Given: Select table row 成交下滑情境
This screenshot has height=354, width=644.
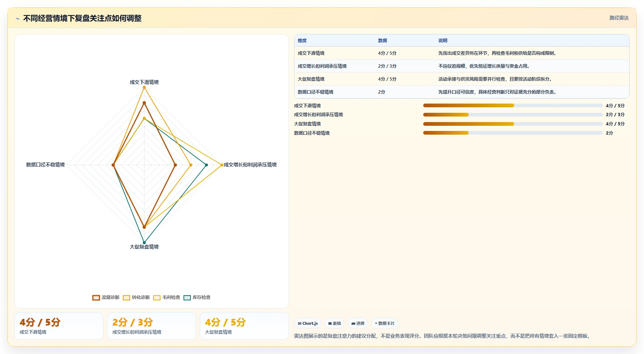Looking at the screenshot, I should click(462, 53).
